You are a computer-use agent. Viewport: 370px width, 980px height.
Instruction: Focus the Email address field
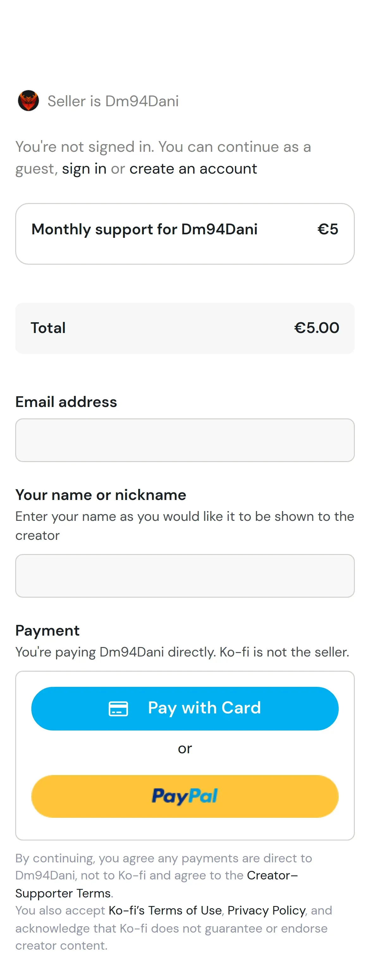click(185, 440)
